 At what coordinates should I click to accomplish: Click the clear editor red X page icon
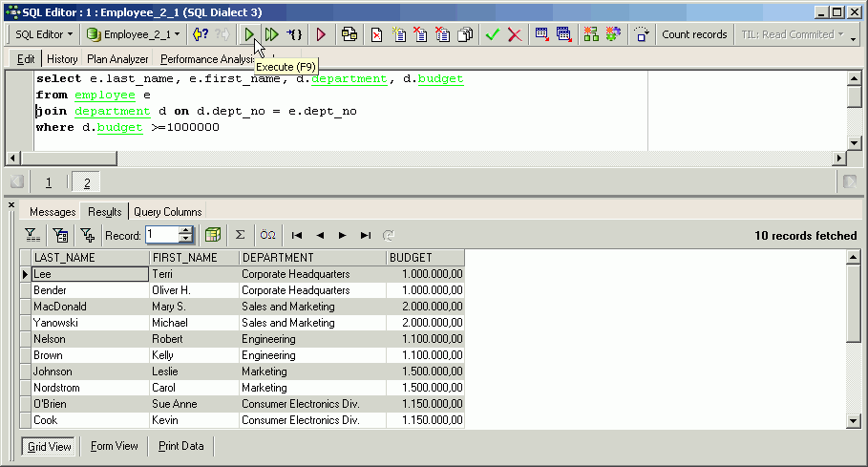[376, 34]
